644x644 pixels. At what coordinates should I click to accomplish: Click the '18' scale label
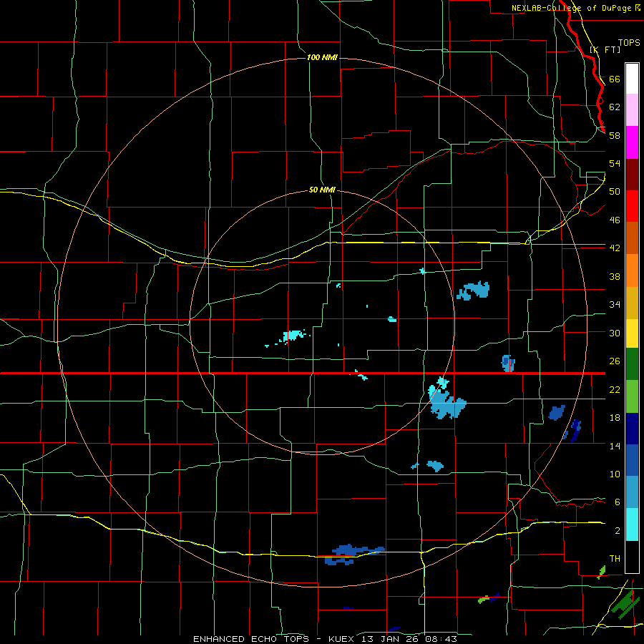coord(615,418)
